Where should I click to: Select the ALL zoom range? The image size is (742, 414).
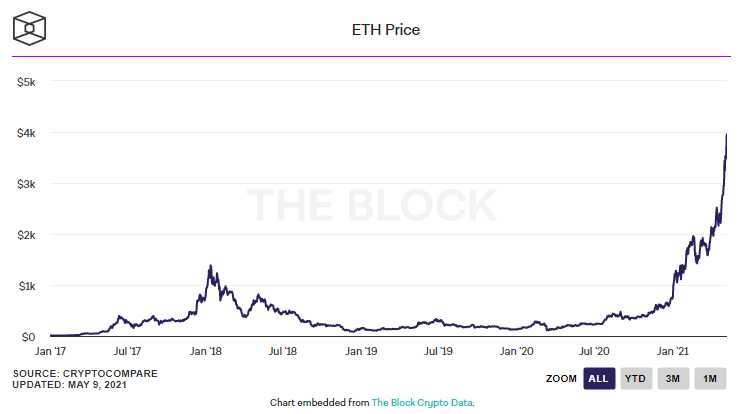pos(598,378)
